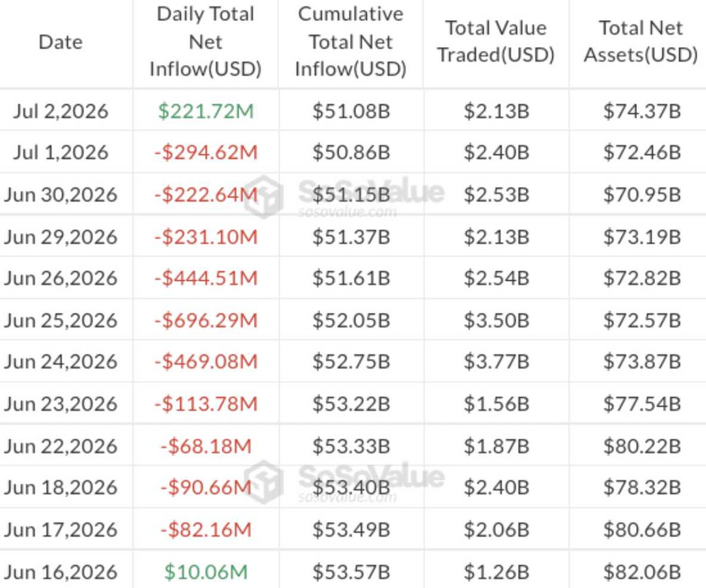The image size is (706, 588).
Task: Click the lower SoSoValue cube logo watermark
Action: 264,482
